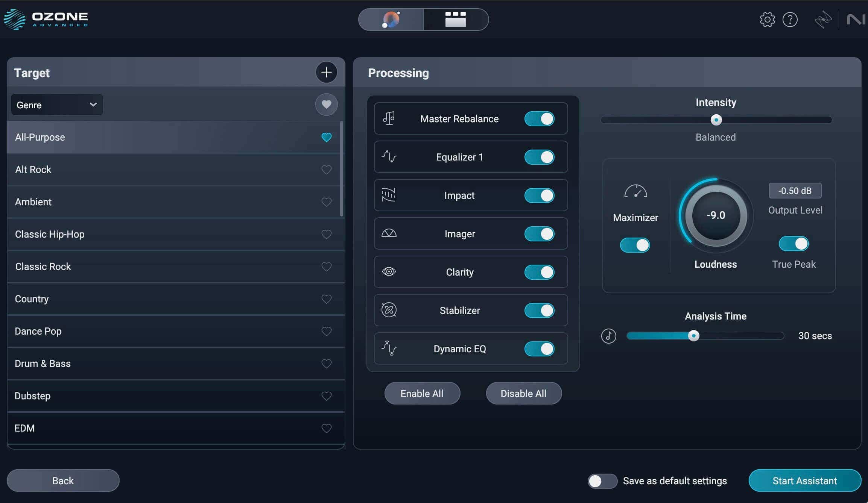The width and height of the screenshot is (868, 503).
Task: Enable Save as default settings toggle
Action: pyautogui.click(x=602, y=481)
